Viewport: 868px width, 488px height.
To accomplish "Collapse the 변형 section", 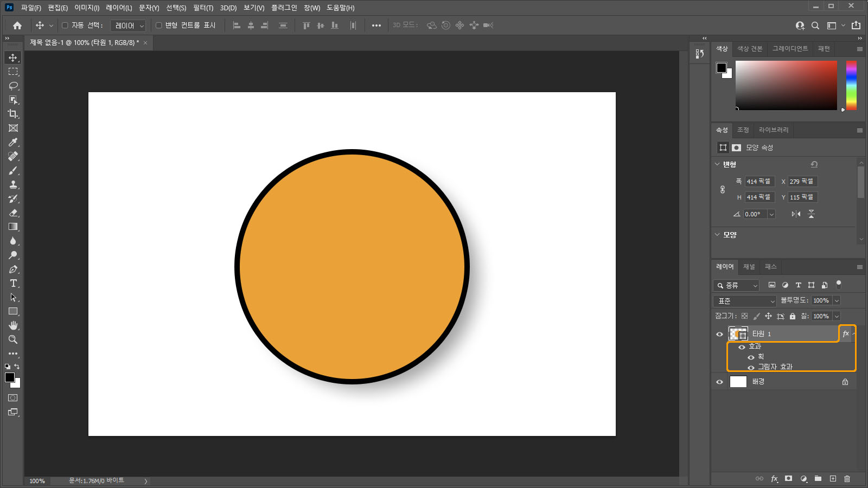I will 717,164.
